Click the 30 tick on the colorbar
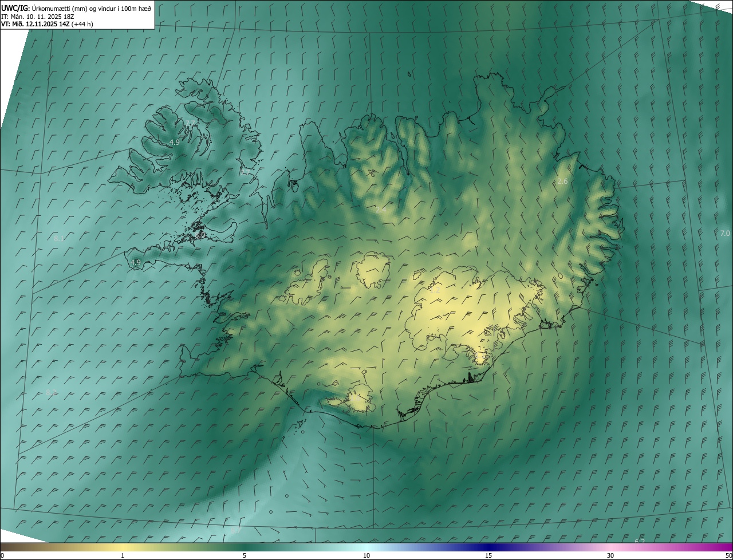Image resolution: width=733 pixels, height=560 pixels. 610,555
